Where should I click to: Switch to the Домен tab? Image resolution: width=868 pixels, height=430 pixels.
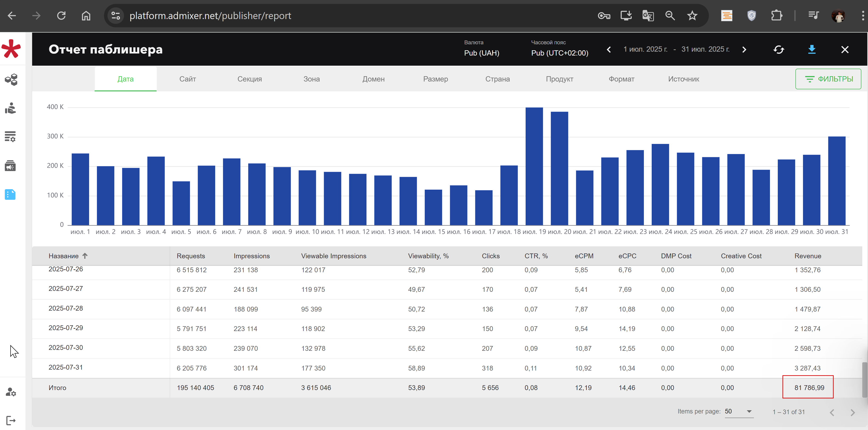click(x=373, y=79)
